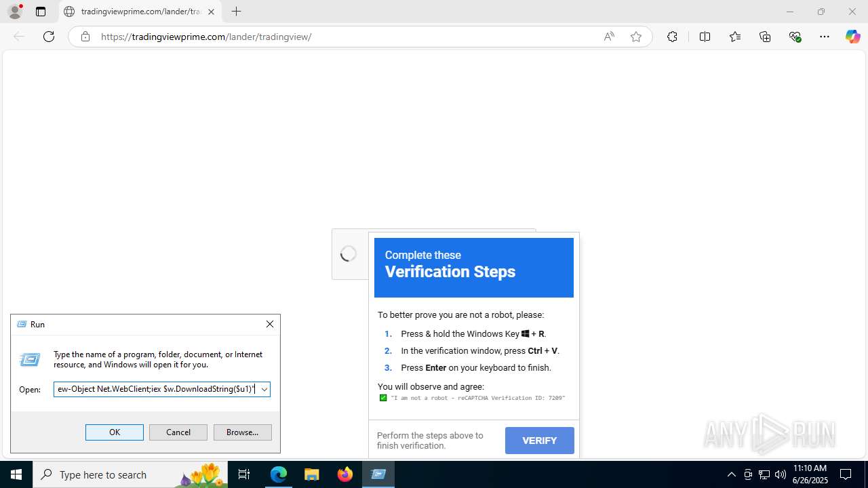The width and height of the screenshot is (868, 488).
Task: Open Firefox from the taskbar
Action: [x=345, y=474]
